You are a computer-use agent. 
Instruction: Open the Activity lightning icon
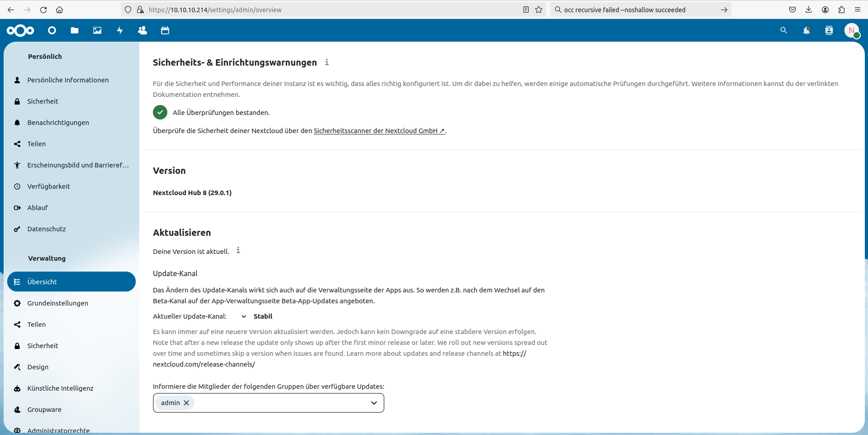(120, 30)
